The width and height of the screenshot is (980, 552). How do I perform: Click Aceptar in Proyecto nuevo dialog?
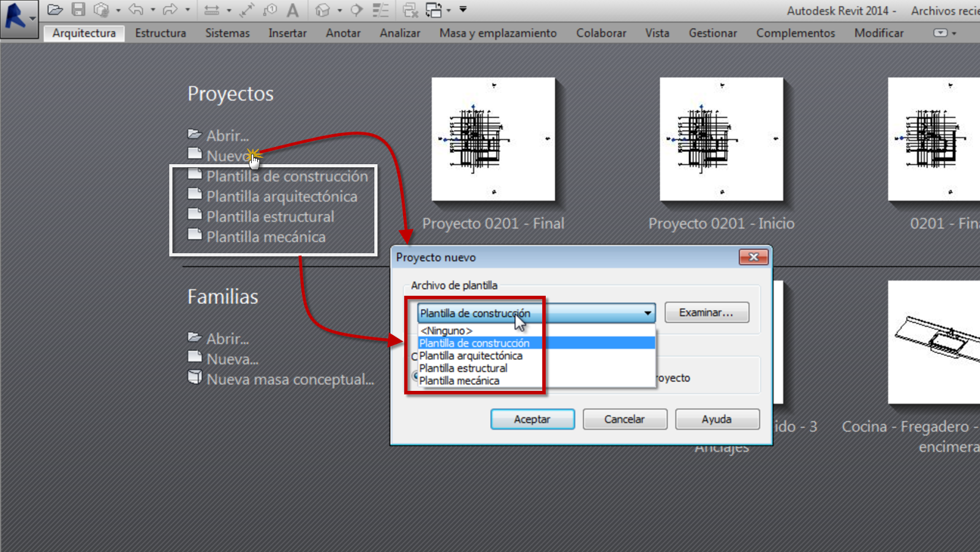pyautogui.click(x=532, y=419)
